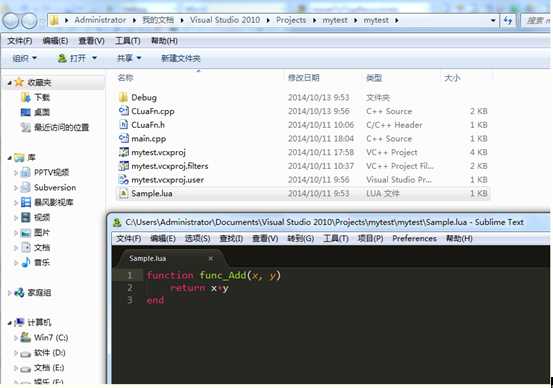Image resolution: width=553 pixels, height=388 pixels.
Task: Open Sublime Text 选项(S) menu
Action: (198, 238)
